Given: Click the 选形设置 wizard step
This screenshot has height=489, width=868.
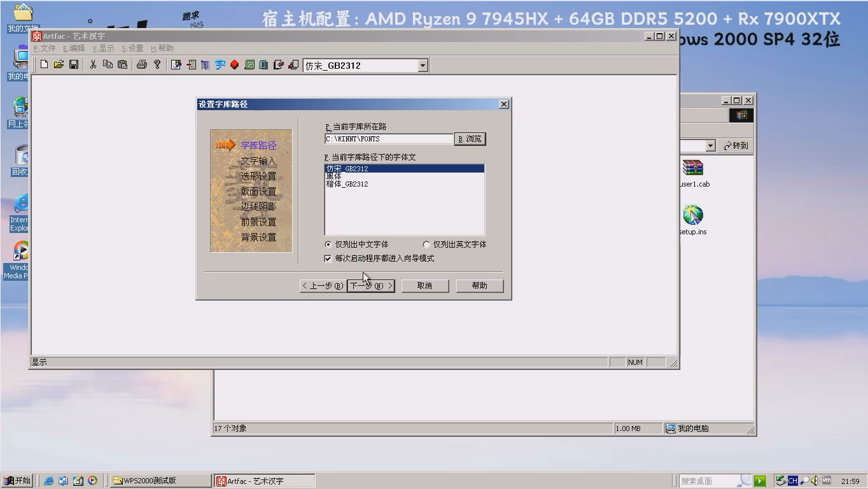Looking at the screenshot, I should (258, 176).
